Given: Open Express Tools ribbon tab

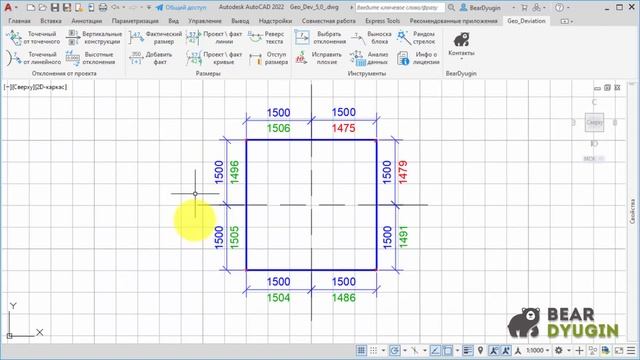Looking at the screenshot, I should pos(382,21).
